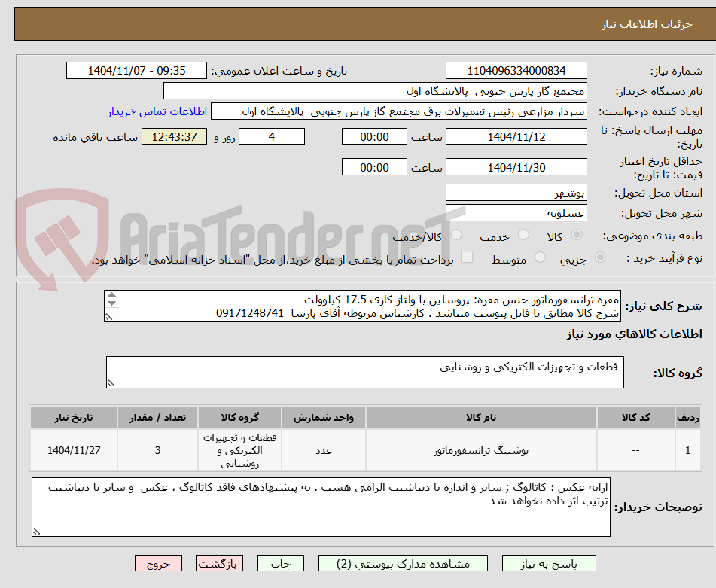Click the جزئیات اطلاعات نیاز page title
Image resolution: width=716 pixels, height=588 pixels.
pos(647,24)
